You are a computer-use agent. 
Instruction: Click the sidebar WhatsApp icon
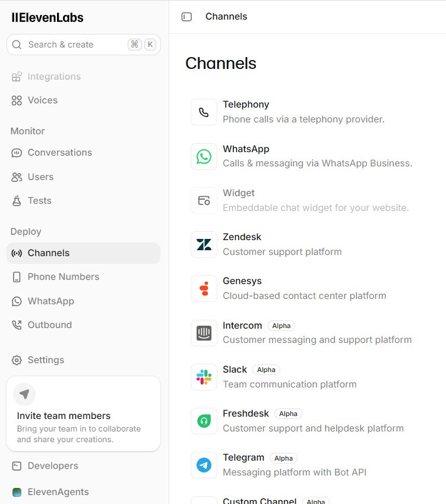(17, 301)
